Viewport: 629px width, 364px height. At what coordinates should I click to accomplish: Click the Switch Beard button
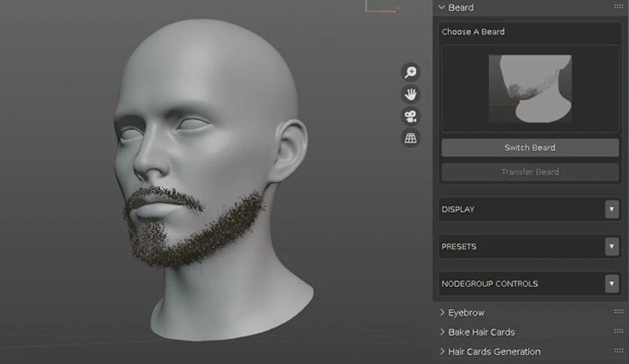coord(530,147)
